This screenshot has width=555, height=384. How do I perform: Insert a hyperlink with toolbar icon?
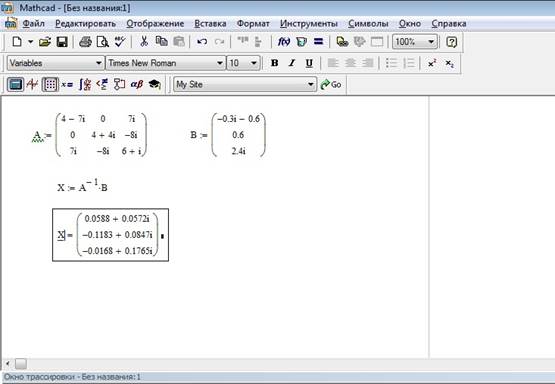(x=342, y=42)
